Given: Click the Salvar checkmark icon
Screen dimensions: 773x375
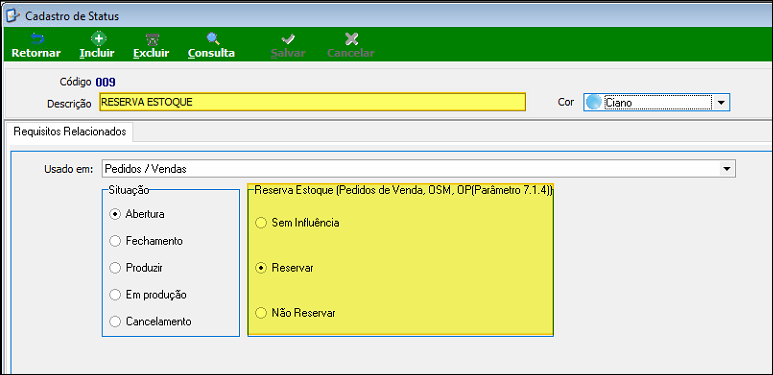Looking at the screenshot, I should (x=287, y=39).
